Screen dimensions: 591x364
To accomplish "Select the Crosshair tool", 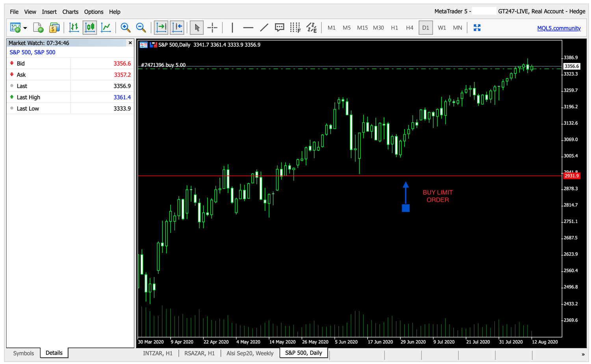I will [x=212, y=28].
